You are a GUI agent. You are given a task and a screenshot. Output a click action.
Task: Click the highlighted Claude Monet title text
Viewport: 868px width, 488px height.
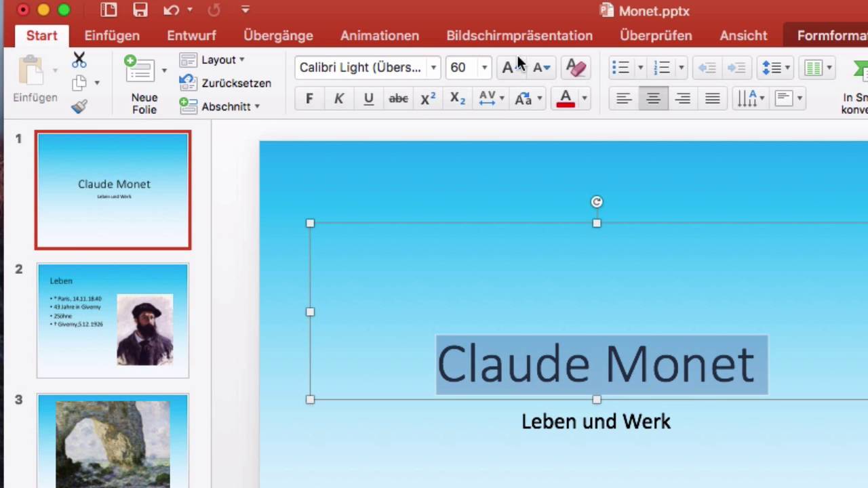pos(601,364)
